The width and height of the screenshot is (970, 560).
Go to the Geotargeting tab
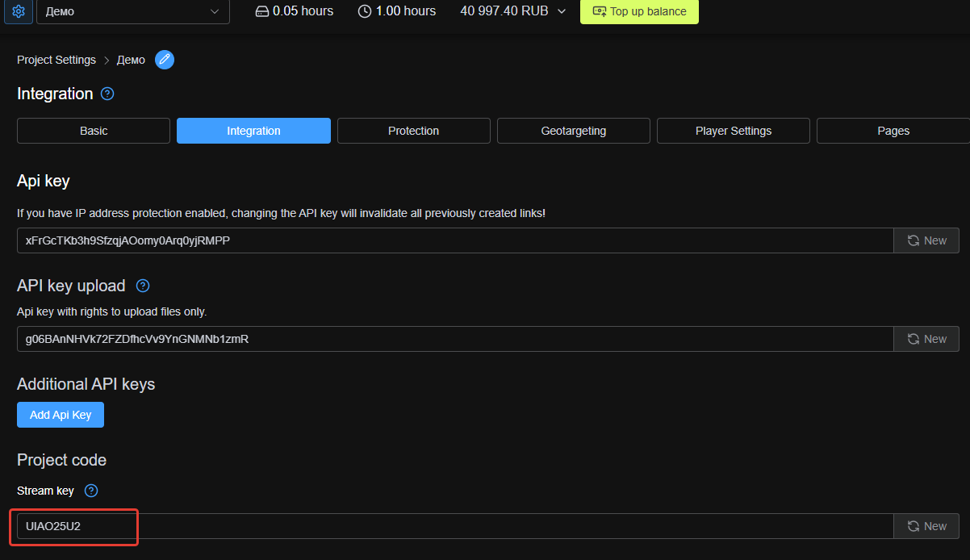[x=574, y=131]
